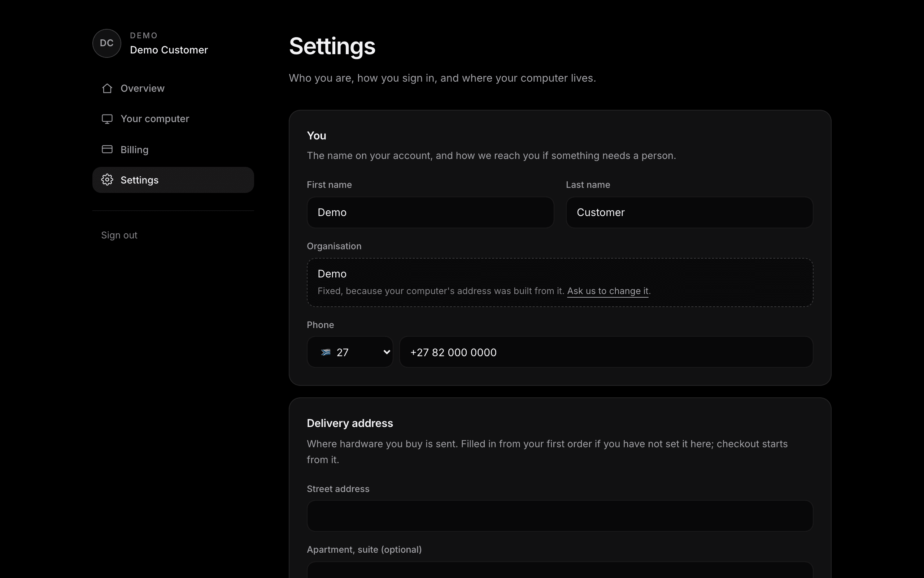This screenshot has height=578, width=924.
Task: Sign out of the account
Action: (119, 235)
